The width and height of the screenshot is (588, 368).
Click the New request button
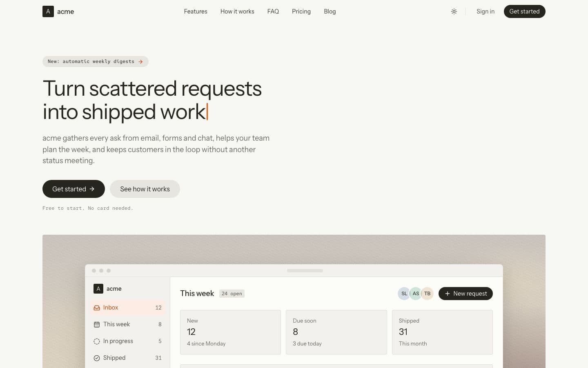(465, 294)
